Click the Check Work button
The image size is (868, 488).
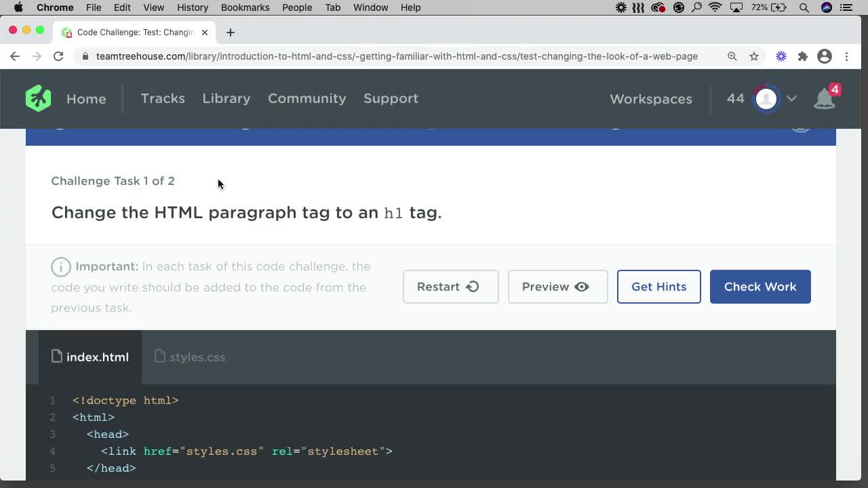click(759, 287)
